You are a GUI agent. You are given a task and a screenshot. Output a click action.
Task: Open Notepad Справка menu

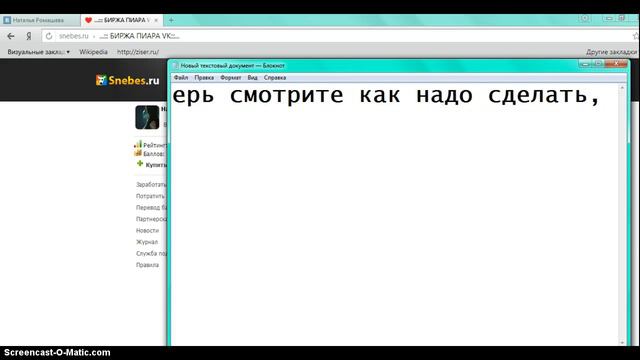275,78
